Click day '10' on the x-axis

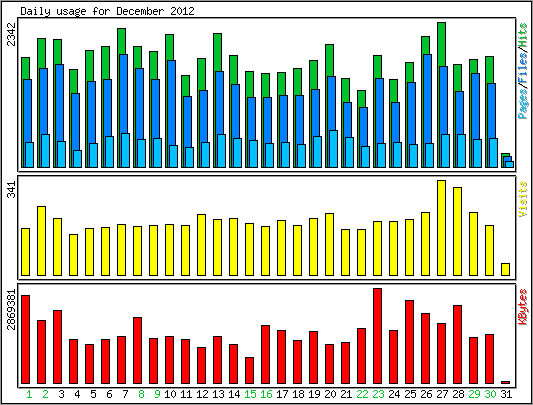click(x=170, y=394)
